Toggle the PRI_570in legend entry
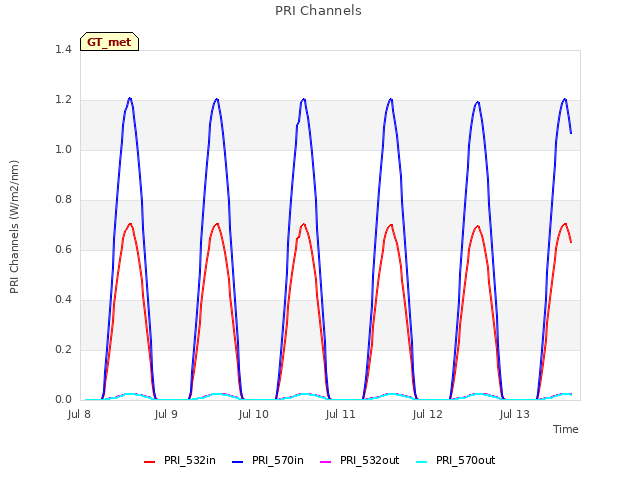This screenshot has width=640, height=480. (268, 461)
